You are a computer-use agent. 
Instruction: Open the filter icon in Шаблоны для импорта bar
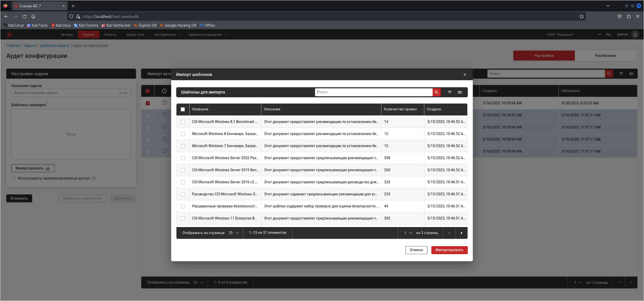[450, 92]
